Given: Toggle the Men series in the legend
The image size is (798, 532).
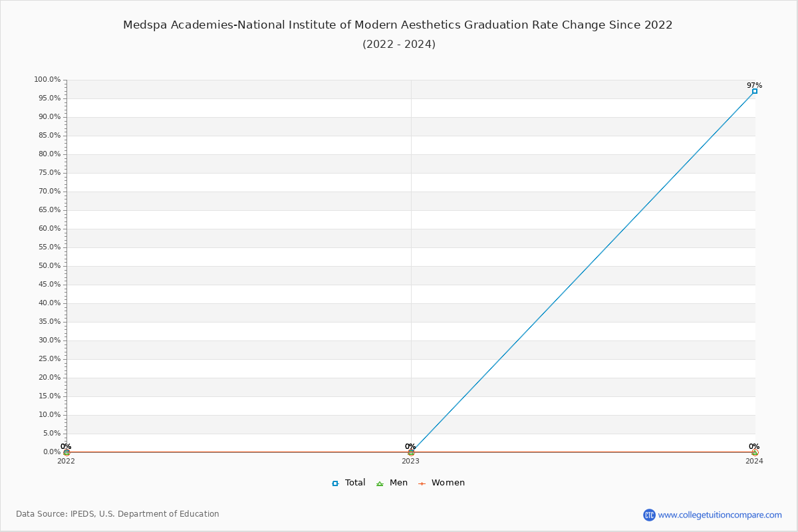Looking at the screenshot, I should pos(392,483).
